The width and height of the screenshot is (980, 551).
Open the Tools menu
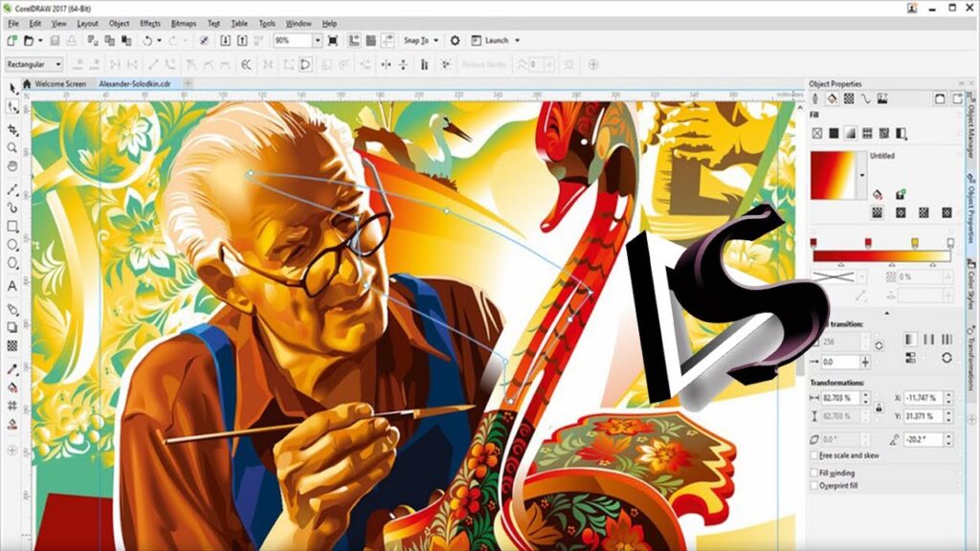tap(267, 23)
